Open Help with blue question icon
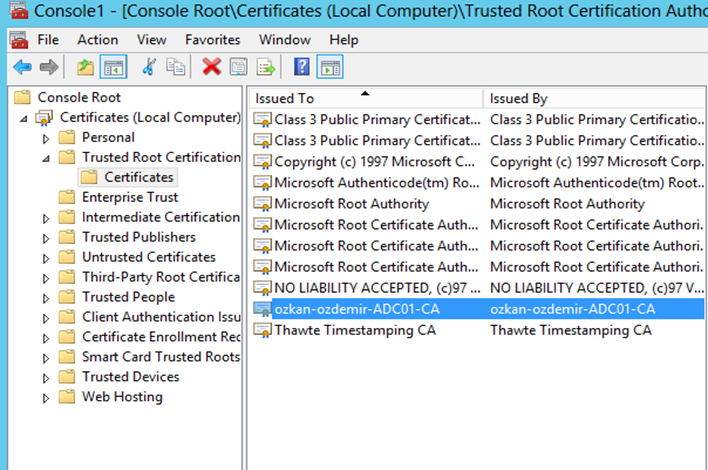This screenshot has width=708, height=470. pyautogui.click(x=302, y=67)
